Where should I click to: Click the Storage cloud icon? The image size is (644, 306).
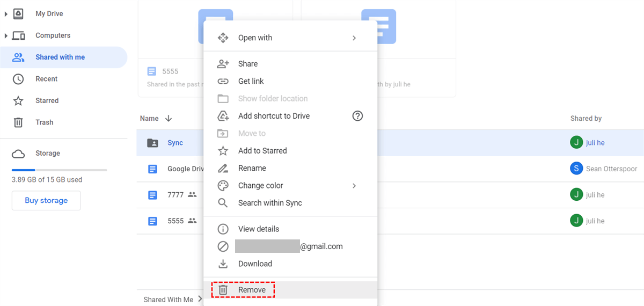18,154
